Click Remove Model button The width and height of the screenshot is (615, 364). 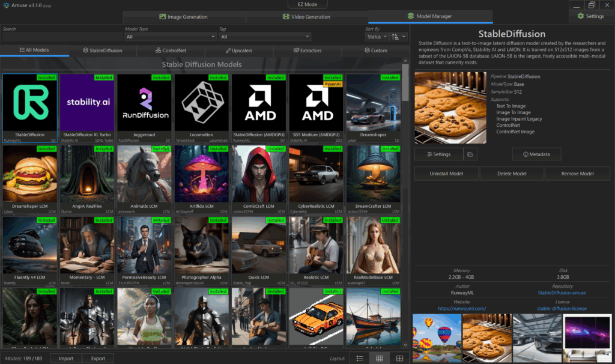[x=577, y=174]
